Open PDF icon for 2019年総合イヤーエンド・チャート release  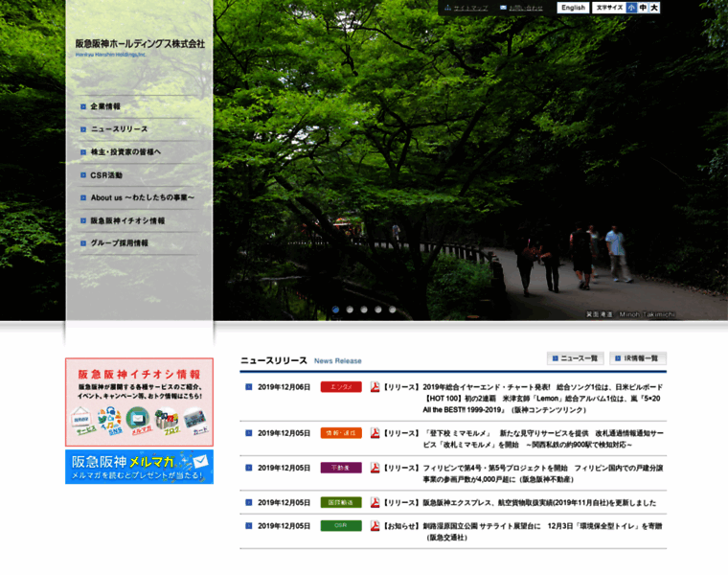(375, 387)
